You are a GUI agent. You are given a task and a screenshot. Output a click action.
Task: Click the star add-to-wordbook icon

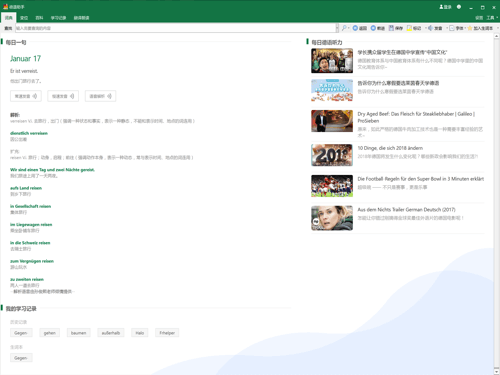tap(470, 28)
